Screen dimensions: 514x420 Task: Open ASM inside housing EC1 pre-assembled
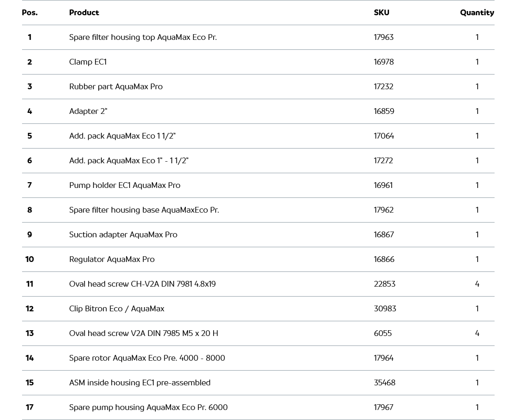(x=140, y=383)
